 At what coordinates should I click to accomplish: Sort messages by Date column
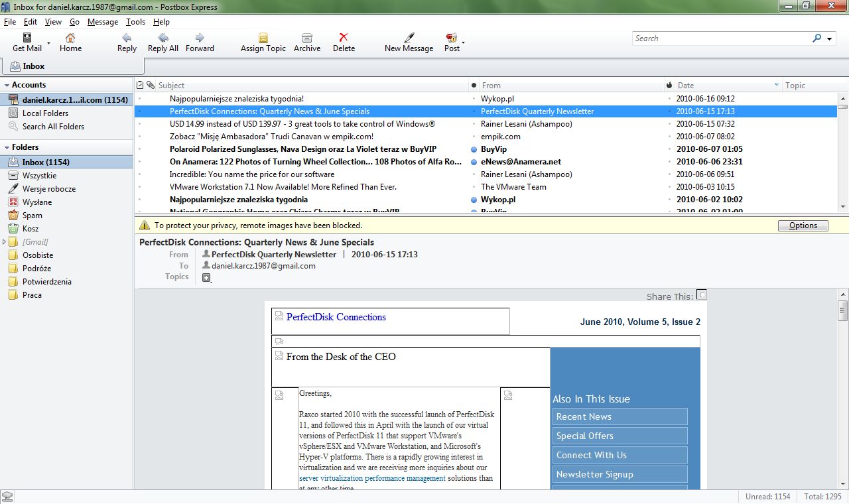[728, 86]
